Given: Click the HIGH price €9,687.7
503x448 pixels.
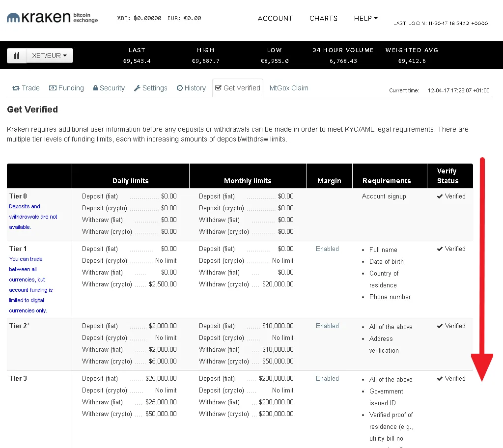Looking at the screenshot, I should point(206,61).
